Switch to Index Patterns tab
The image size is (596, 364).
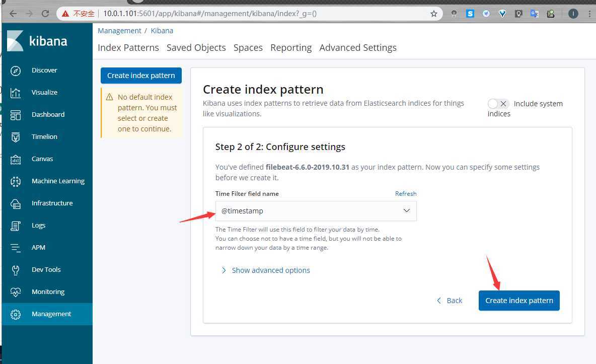tap(128, 47)
